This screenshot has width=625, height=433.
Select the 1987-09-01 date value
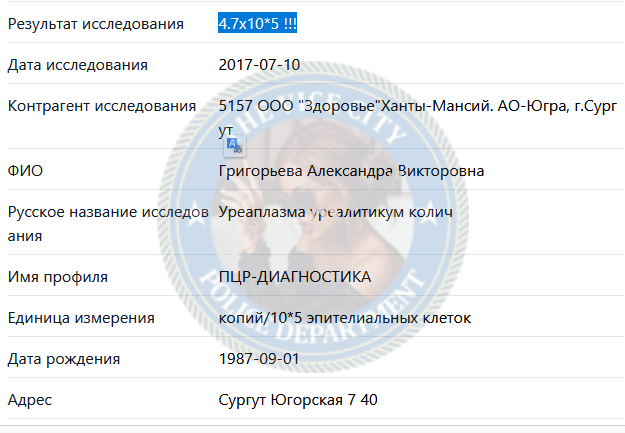click(x=259, y=358)
